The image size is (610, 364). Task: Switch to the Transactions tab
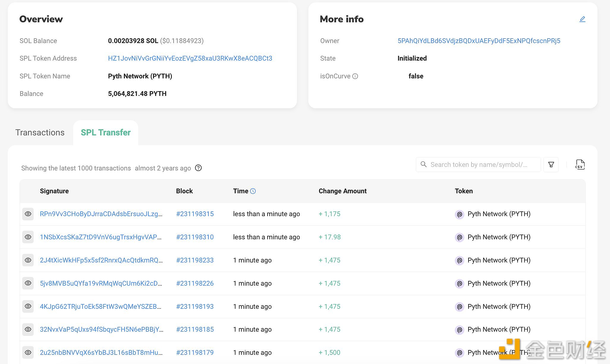(40, 132)
